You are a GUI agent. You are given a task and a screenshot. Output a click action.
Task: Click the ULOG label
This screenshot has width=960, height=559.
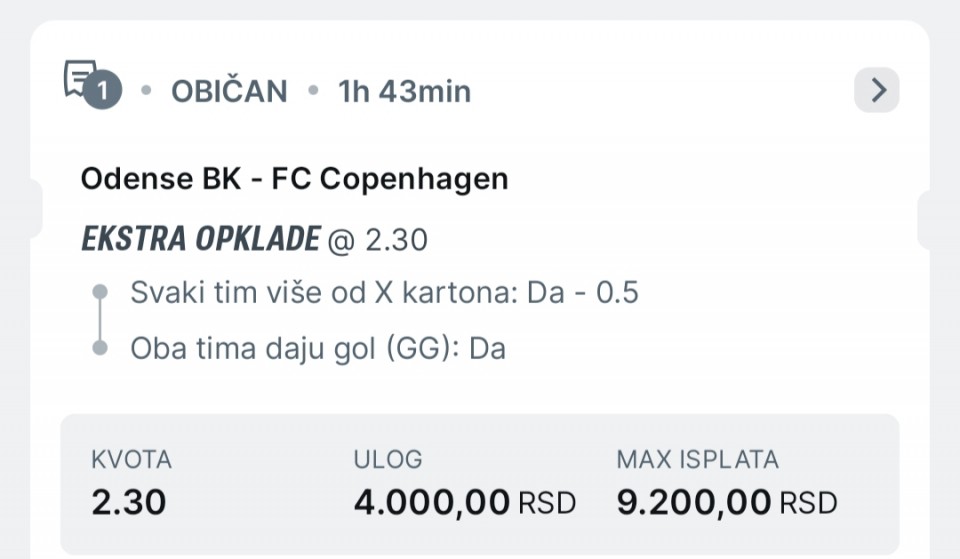(388, 460)
